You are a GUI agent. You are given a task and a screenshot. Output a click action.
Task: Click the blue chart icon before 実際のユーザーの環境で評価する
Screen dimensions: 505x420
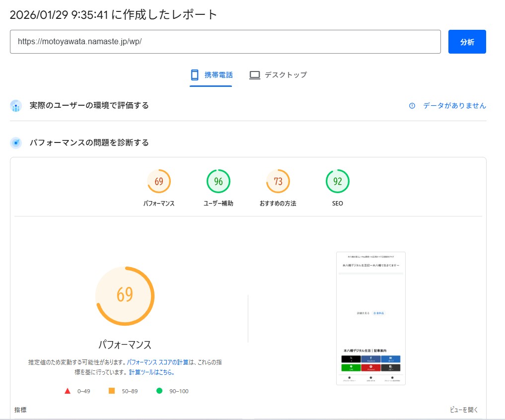[16, 106]
